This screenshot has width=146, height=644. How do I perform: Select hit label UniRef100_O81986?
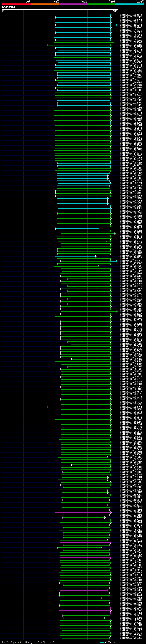(x=131, y=90)
